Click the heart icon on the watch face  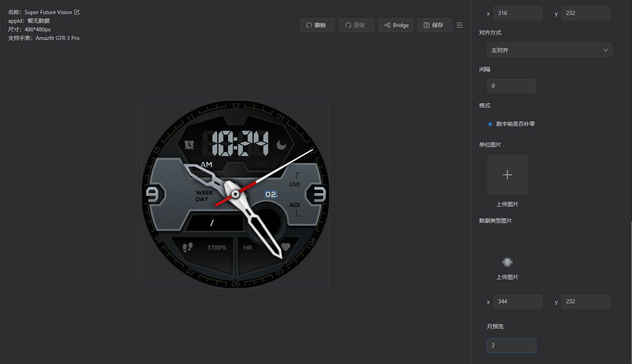[286, 247]
